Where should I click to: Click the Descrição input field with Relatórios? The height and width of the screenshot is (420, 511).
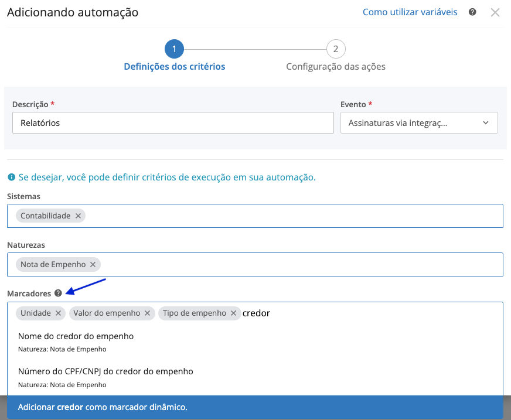pos(173,123)
